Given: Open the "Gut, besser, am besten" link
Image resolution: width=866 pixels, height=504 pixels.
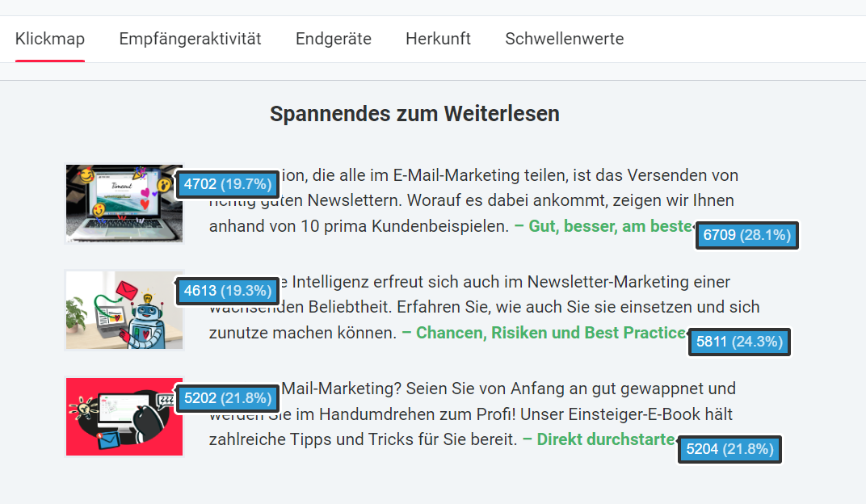Looking at the screenshot, I should [602, 226].
